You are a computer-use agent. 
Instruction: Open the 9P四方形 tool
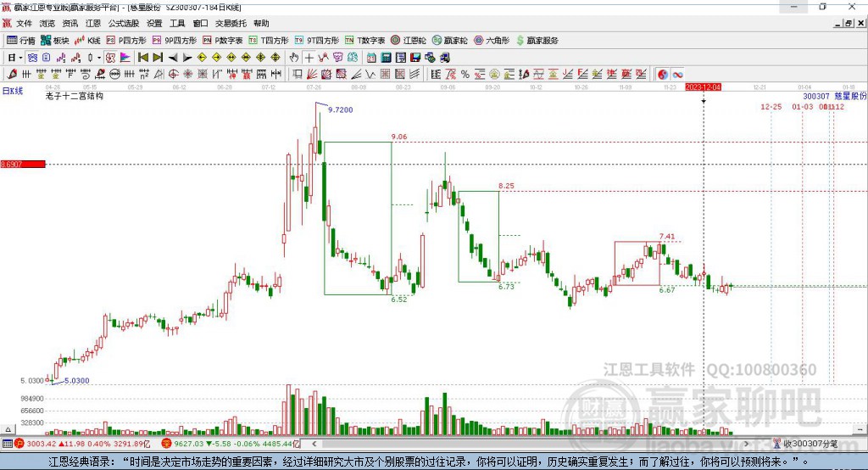pyautogui.click(x=175, y=41)
